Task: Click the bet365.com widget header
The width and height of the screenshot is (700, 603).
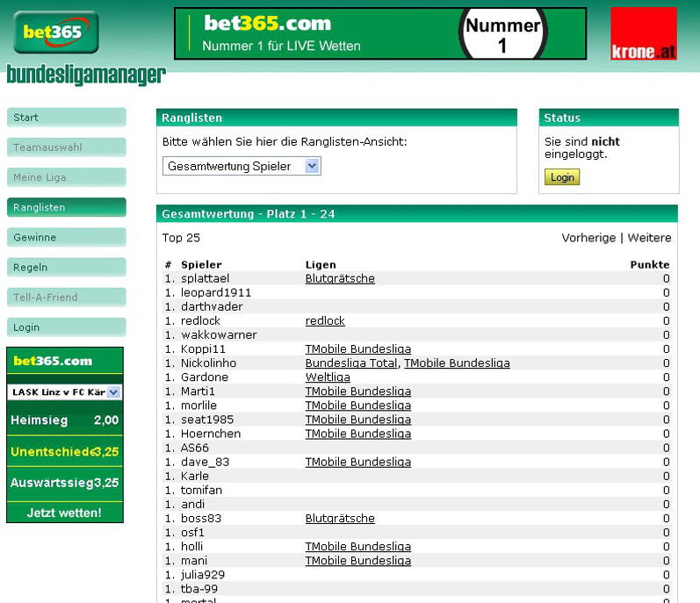Action: coord(65,361)
